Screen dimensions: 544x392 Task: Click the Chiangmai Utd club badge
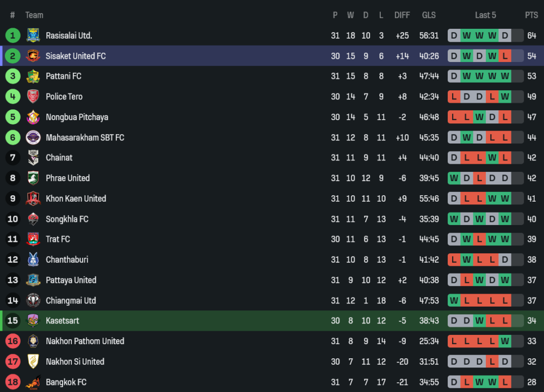click(x=33, y=301)
